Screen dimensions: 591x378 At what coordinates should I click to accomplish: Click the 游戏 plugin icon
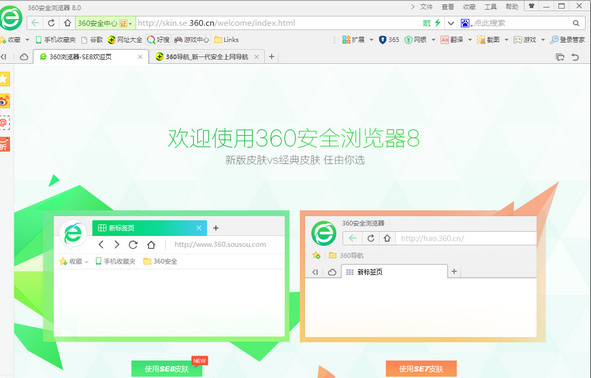coord(525,40)
